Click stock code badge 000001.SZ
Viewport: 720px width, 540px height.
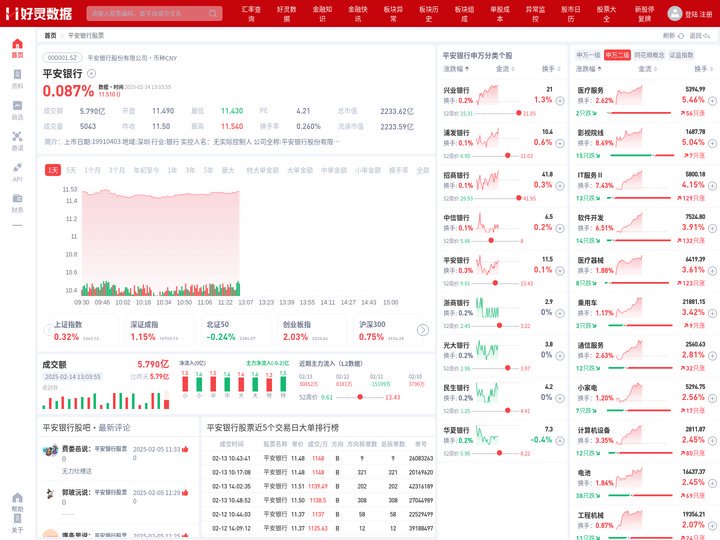[x=62, y=58]
